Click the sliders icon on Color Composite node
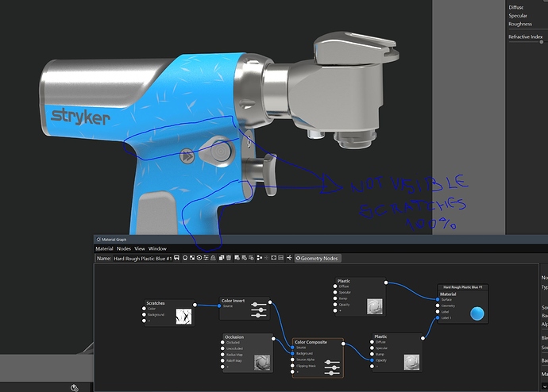 pyautogui.click(x=332, y=367)
